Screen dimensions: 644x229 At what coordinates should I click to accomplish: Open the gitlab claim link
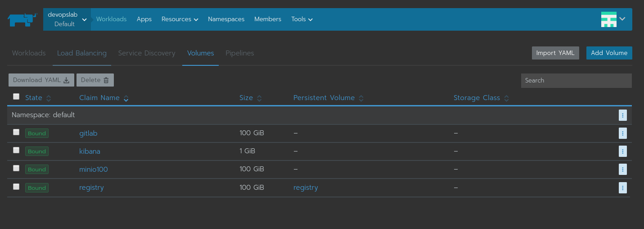pyautogui.click(x=88, y=133)
